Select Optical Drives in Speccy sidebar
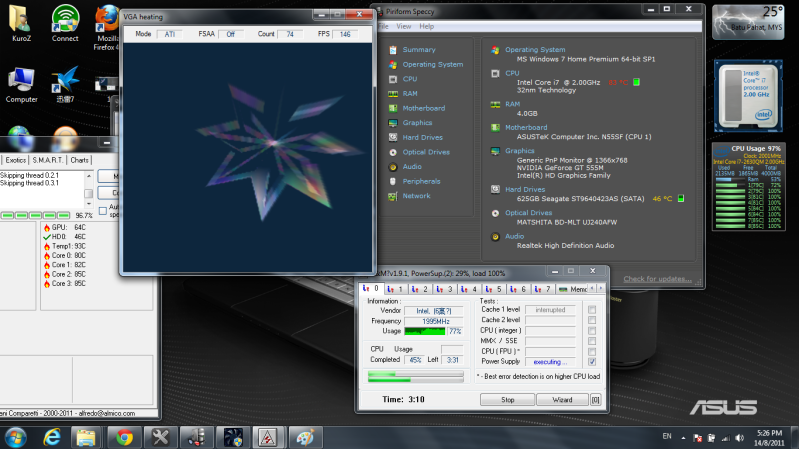This screenshot has height=449, width=799. point(425,152)
